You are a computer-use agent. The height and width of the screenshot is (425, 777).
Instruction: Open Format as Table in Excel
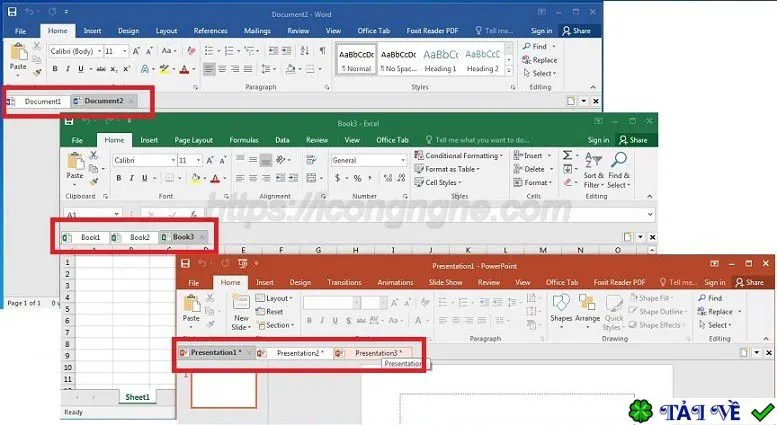[447, 169]
